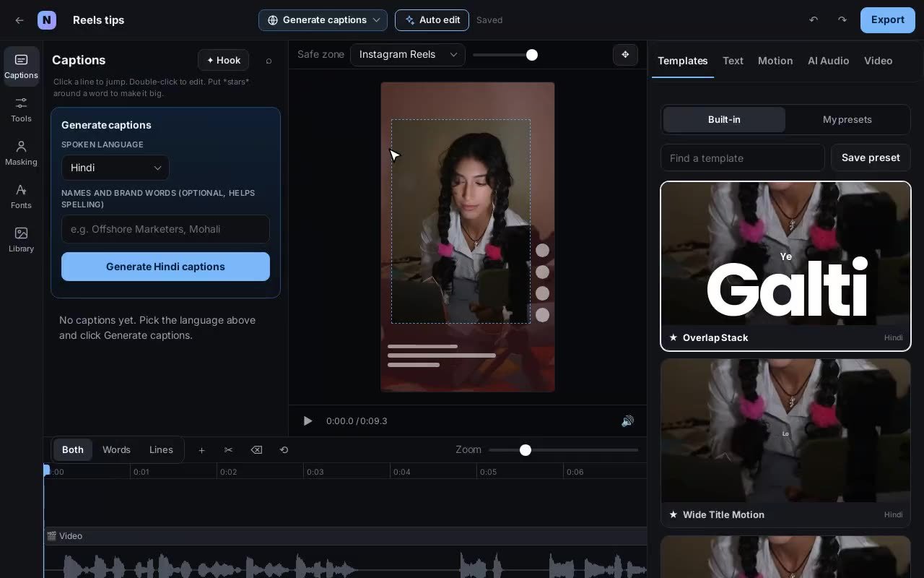Switch to My presets
Viewport: 924px width, 578px height.
click(847, 120)
